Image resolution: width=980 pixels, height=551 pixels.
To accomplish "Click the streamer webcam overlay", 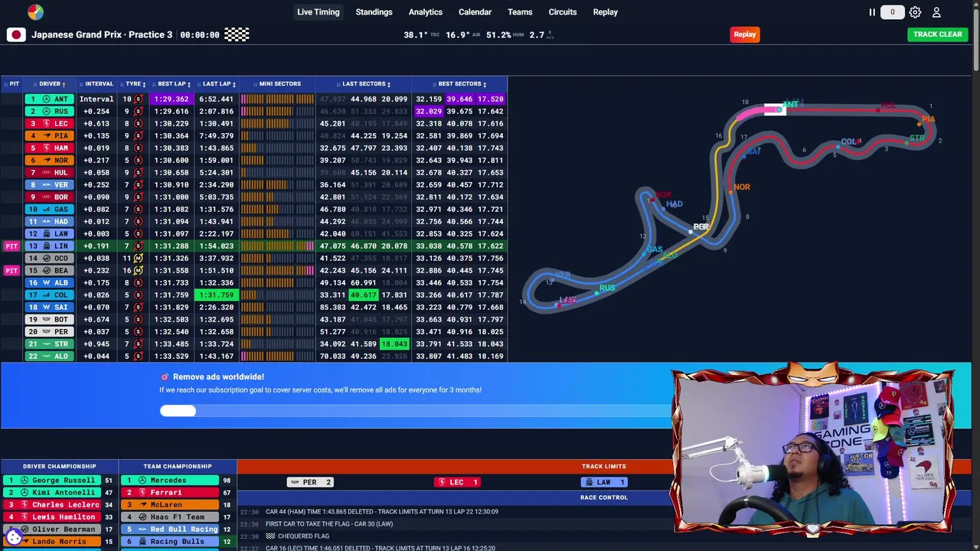I will click(813, 452).
